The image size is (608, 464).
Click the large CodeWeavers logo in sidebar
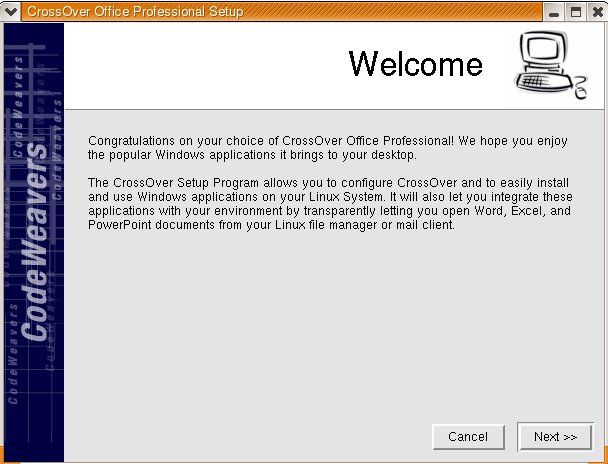point(35,240)
